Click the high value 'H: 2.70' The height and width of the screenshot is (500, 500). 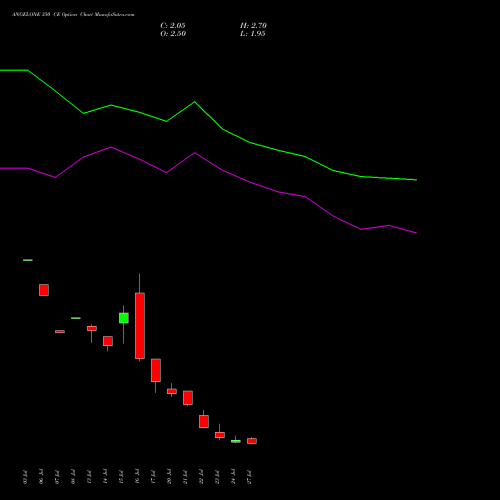point(253,26)
